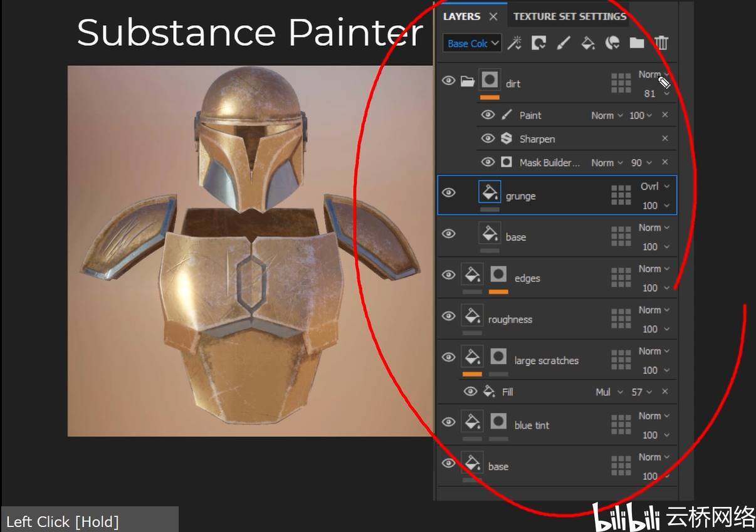Toggle visibility of the Paint effect
This screenshot has height=532, width=756.
tap(488, 115)
